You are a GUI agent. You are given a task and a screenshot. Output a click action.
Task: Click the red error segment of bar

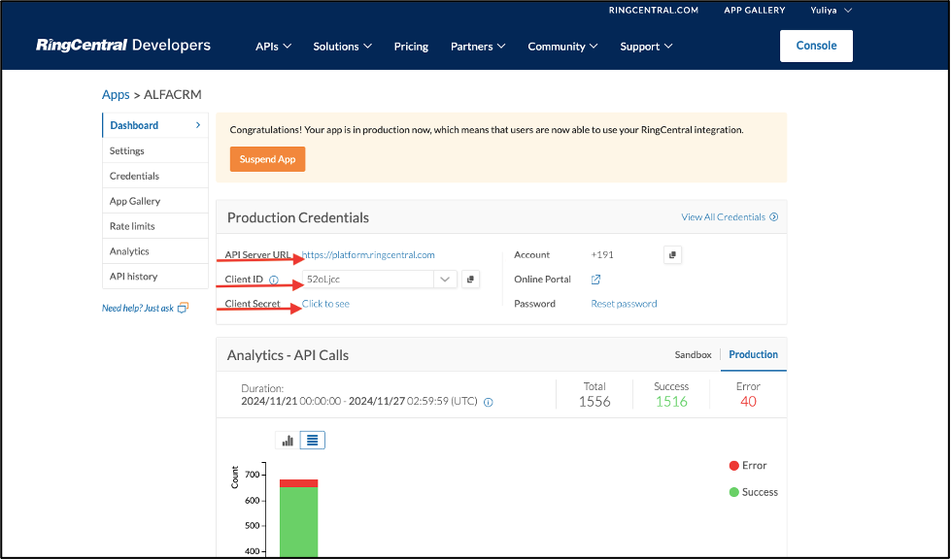(x=299, y=483)
